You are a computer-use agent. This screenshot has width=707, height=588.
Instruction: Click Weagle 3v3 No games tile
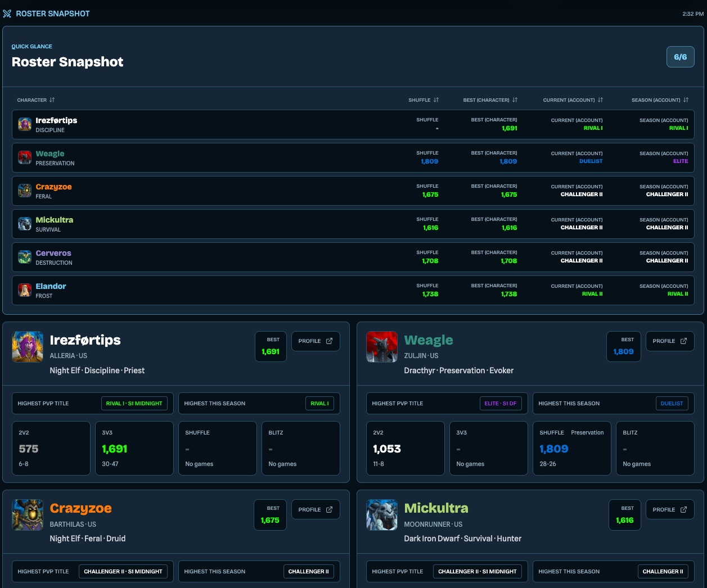[x=489, y=449]
